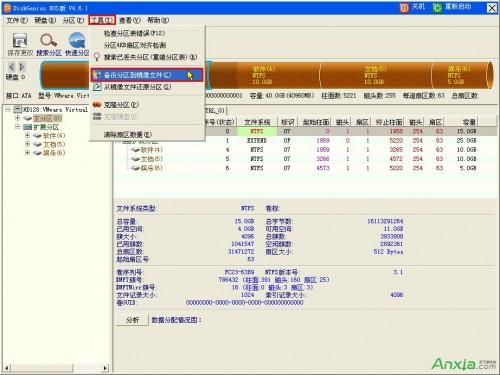
Task: Click the 重新启动 (restart) icon in the title bar
Action: point(437,8)
